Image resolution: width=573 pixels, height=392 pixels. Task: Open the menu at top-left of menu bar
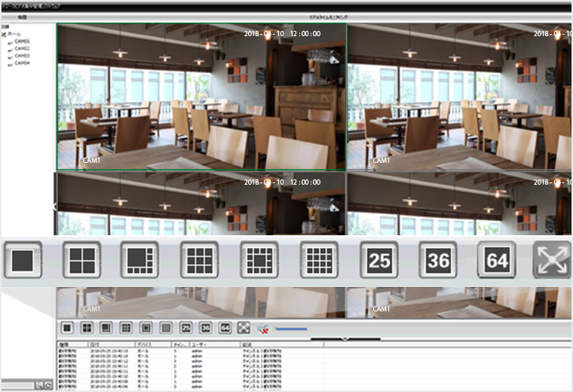(22, 16)
